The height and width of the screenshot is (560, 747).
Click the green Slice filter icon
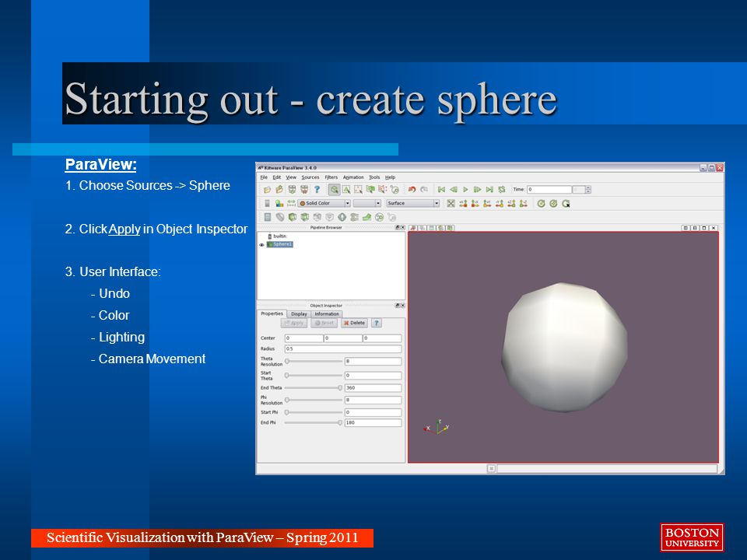(x=305, y=217)
